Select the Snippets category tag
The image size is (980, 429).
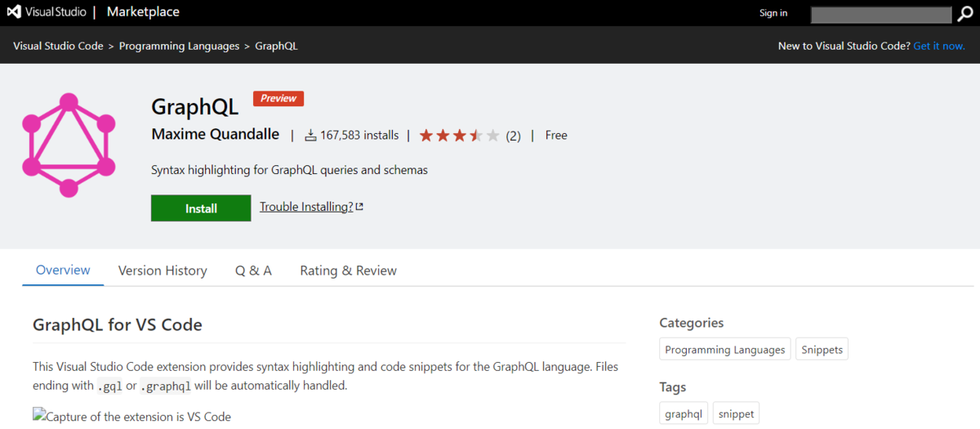(x=822, y=350)
